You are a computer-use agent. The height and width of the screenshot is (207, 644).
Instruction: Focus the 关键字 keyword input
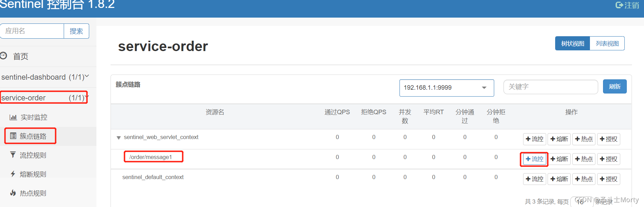click(x=551, y=87)
